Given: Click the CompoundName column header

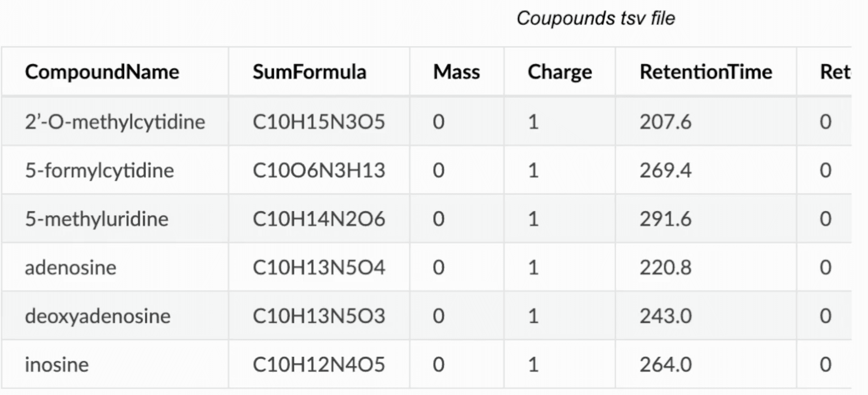Looking at the screenshot, I should [x=102, y=72].
